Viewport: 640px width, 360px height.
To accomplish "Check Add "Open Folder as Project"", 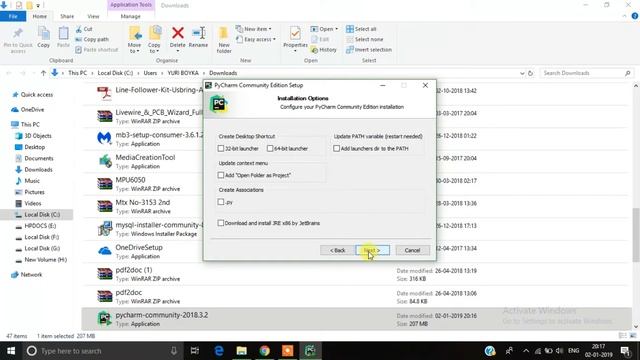I will click(221, 175).
